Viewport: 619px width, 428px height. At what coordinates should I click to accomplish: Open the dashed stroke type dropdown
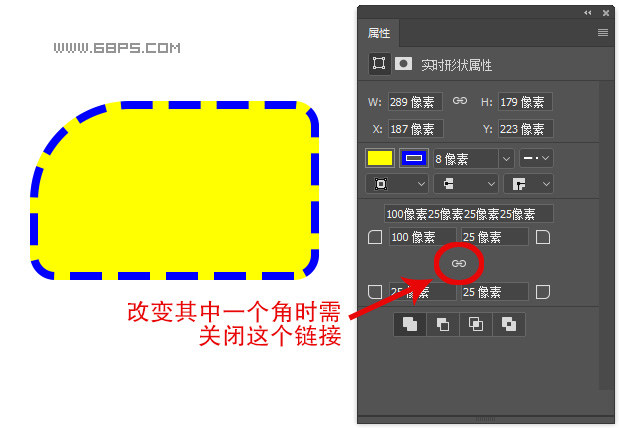click(x=536, y=158)
